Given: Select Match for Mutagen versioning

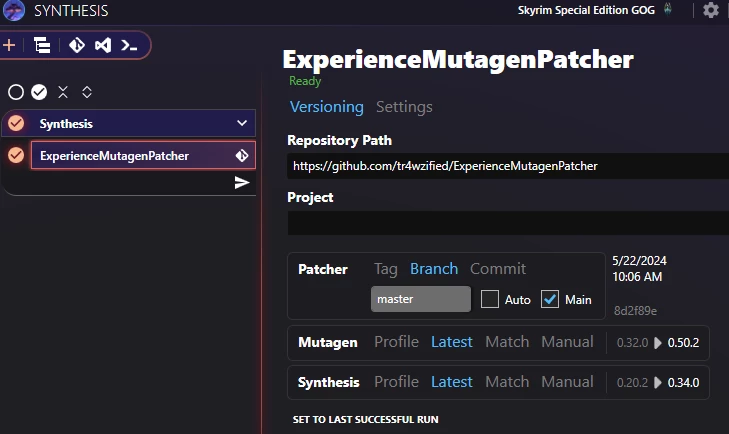Looking at the screenshot, I should point(507,342).
